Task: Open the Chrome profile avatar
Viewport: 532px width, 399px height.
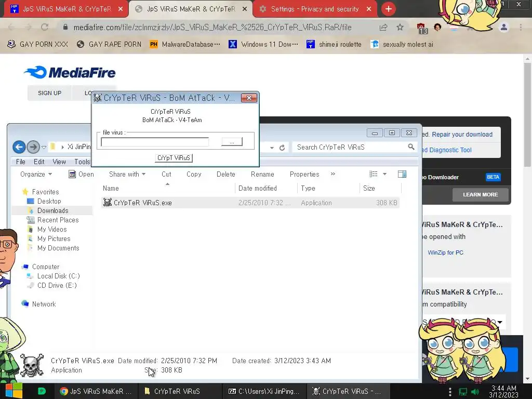Action: 504,27
